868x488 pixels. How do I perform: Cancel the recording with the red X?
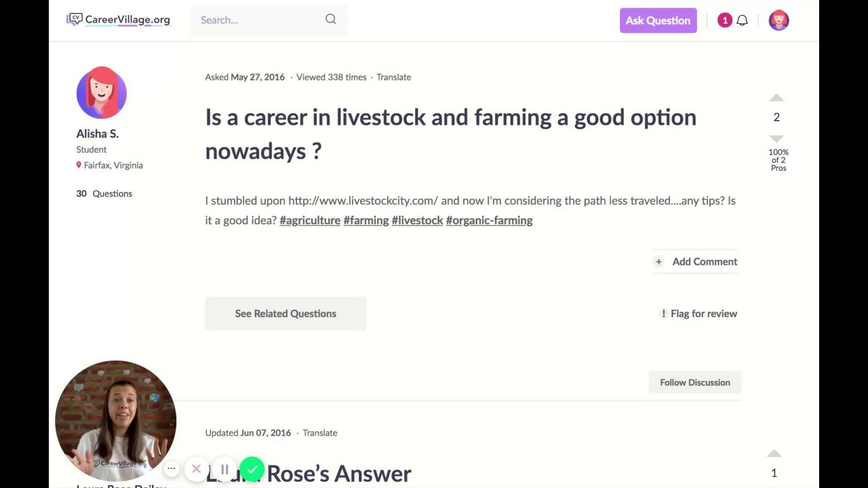196,468
